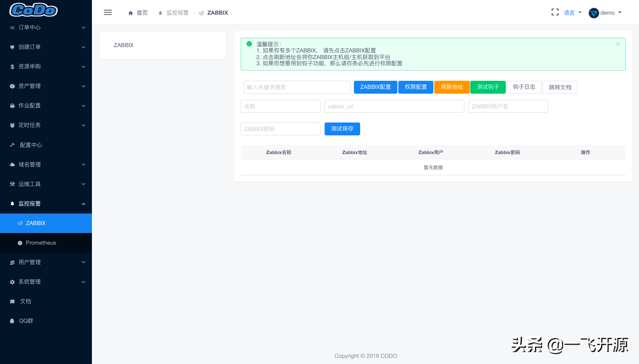Click the Zabbix用户 column header
This screenshot has height=364, width=639.
pyautogui.click(x=431, y=152)
